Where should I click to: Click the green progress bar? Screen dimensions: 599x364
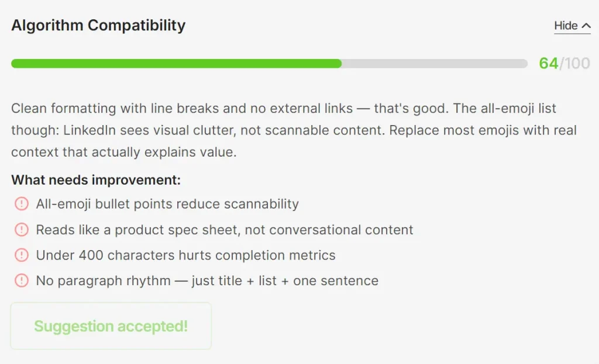coord(175,63)
